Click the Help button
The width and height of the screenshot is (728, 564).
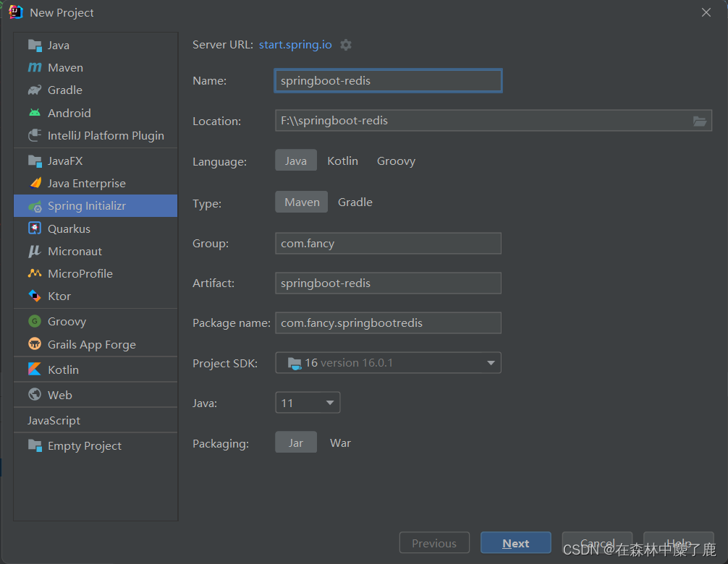[678, 542]
